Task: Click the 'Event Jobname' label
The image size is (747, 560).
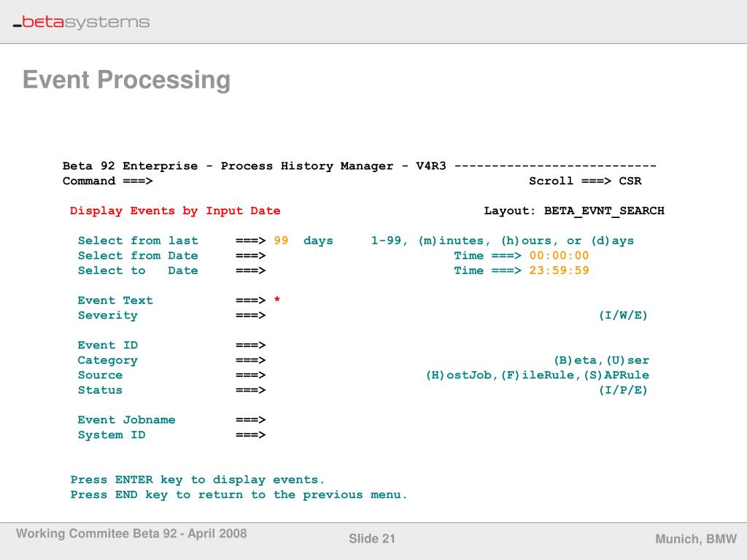Action: tap(126, 420)
